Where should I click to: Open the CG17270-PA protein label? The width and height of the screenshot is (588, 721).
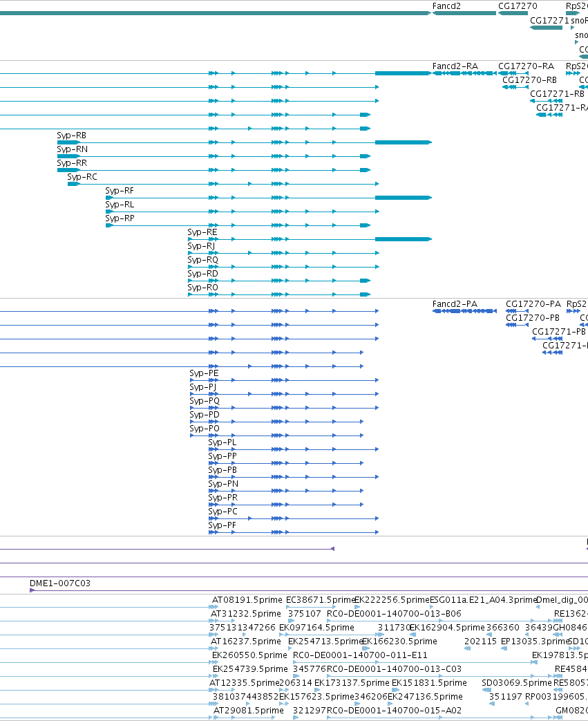pos(533,304)
